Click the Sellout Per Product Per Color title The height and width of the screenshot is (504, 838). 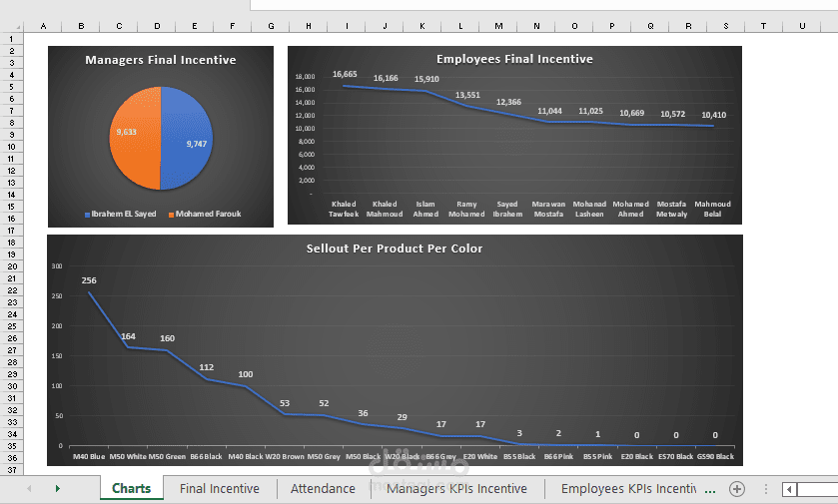click(395, 249)
